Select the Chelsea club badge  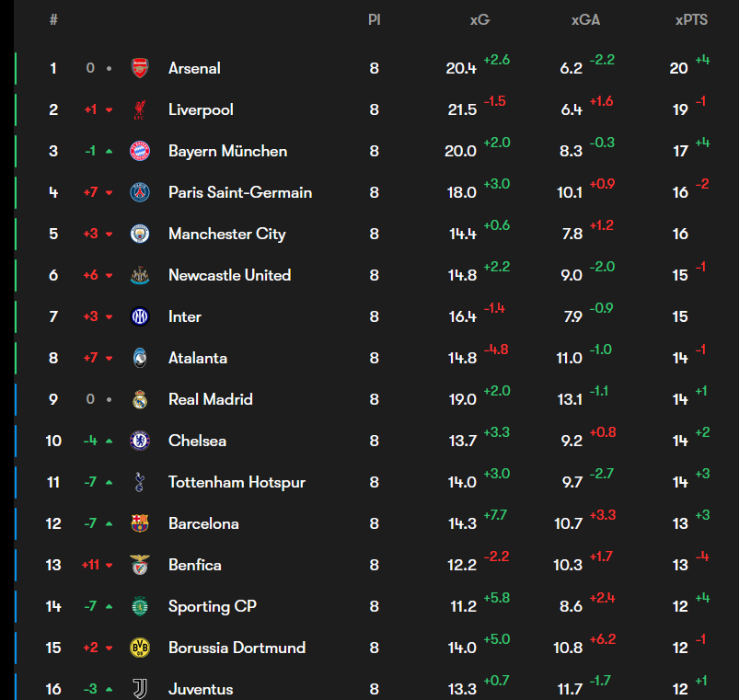138,441
